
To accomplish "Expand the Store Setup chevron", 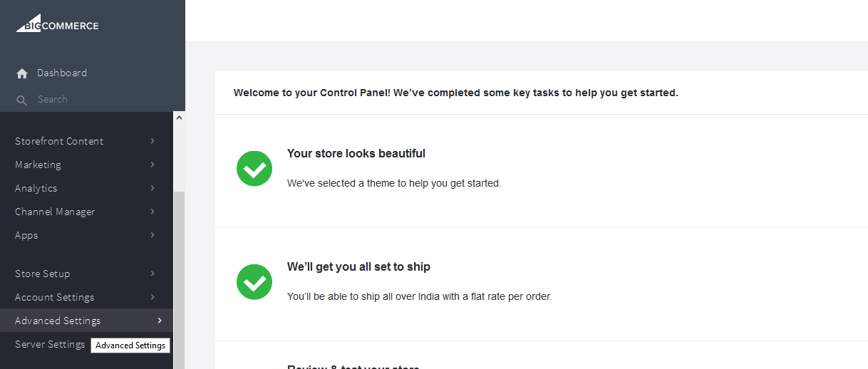I will pos(153,274).
